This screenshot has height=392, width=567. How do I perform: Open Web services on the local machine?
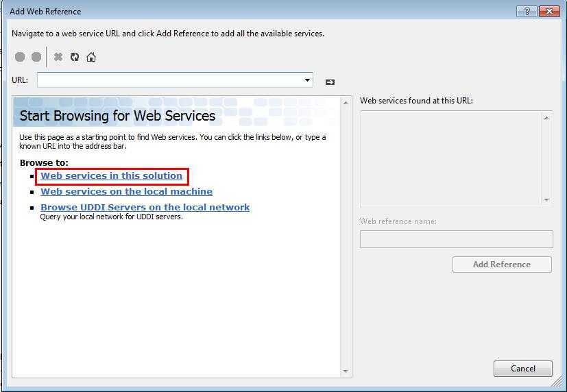127,191
